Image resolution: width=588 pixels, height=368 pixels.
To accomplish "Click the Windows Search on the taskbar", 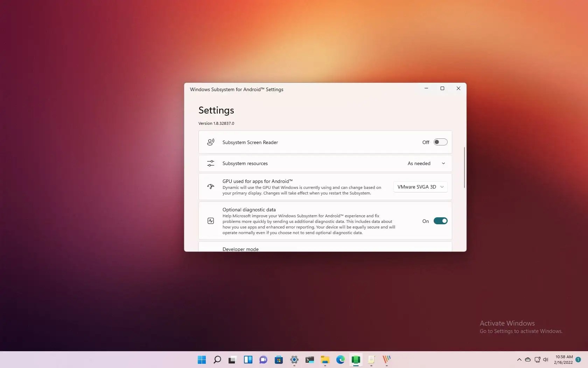I will (217, 360).
